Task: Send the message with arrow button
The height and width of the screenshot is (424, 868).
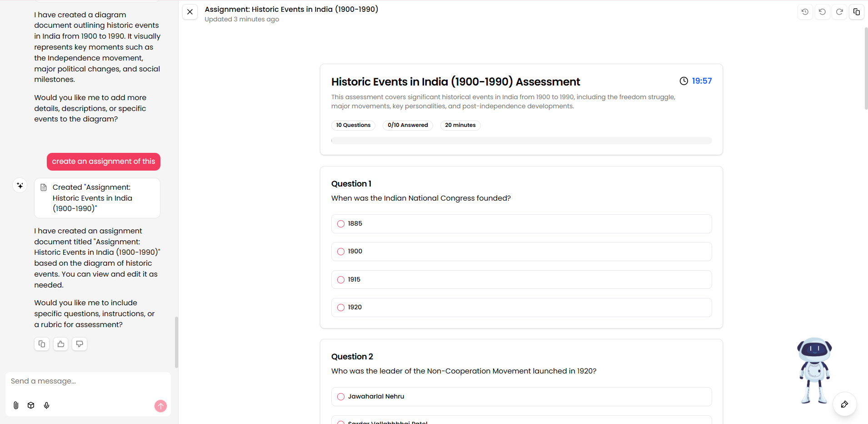Action: pos(160,406)
